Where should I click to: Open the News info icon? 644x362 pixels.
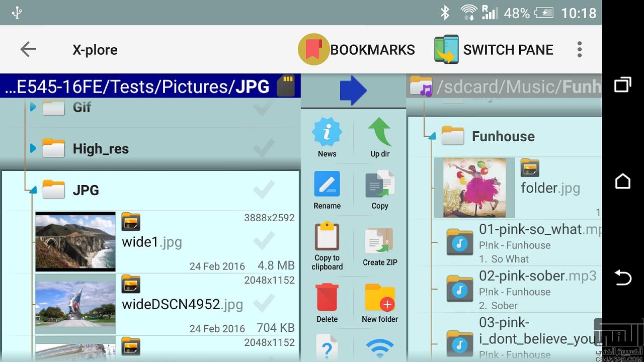[x=327, y=132]
